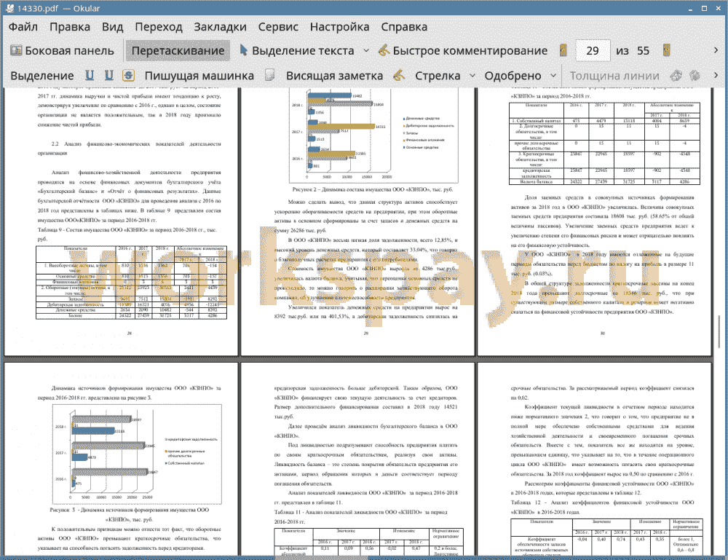Select the Одобрено stamp tool
This screenshot has height=560, width=728.
click(x=513, y=76)
